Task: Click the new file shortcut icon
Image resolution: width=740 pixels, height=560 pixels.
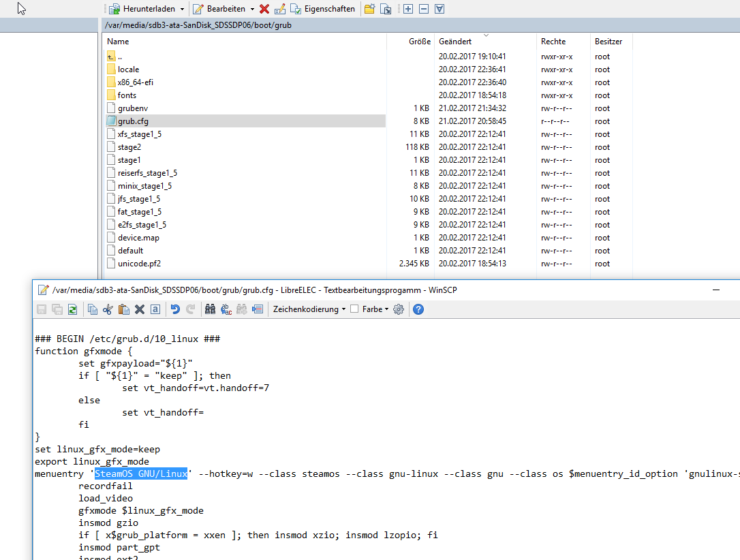Action: point(386,9)
